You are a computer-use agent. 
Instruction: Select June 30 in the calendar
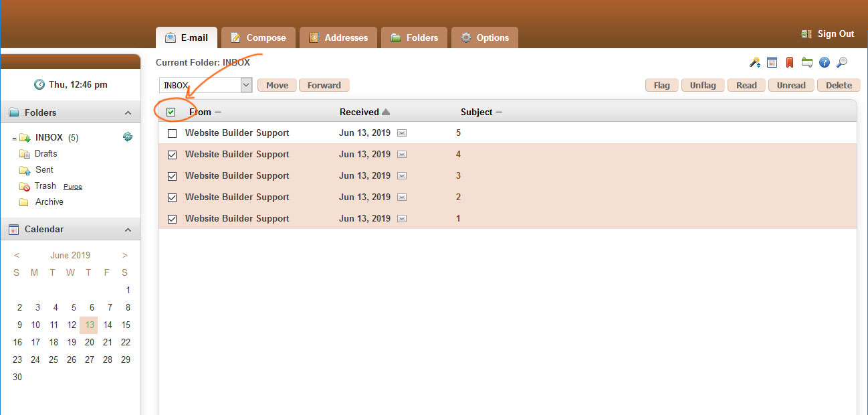pyautogui.click(x=17, y=377)
